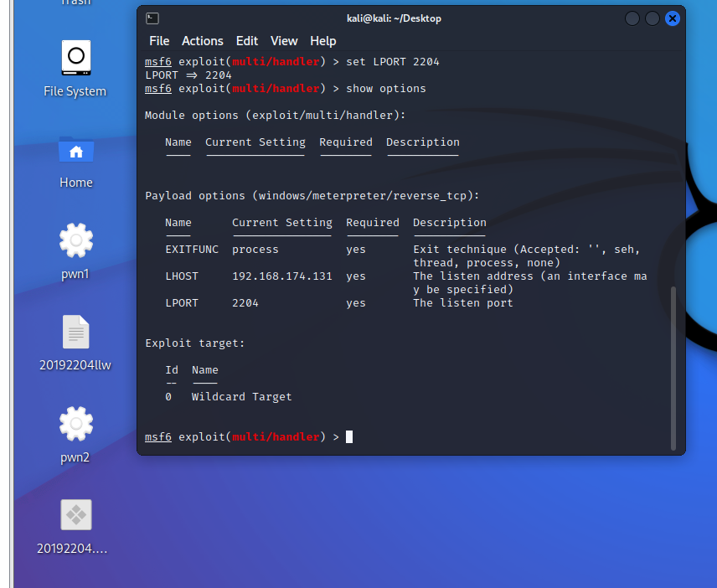717x588 pixels.
Task: Click the 'LPORT ⇒ 2204' output line
Action: 188,75
